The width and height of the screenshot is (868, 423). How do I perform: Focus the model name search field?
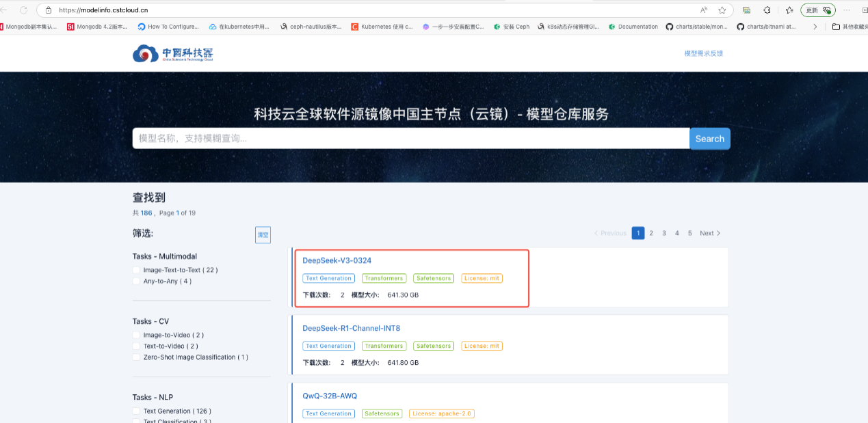click(x=410, y=139)
